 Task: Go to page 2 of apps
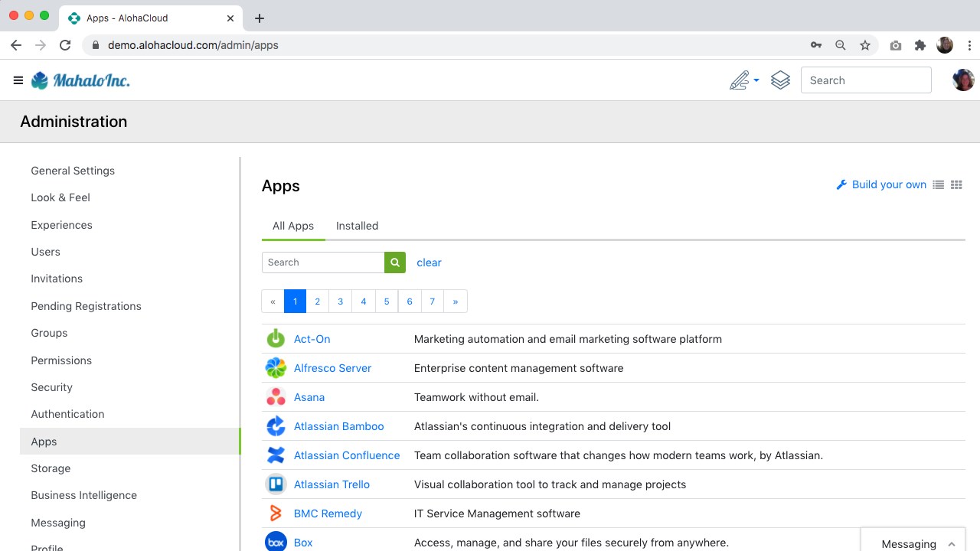pyautogui.click(x=318, y=302)
